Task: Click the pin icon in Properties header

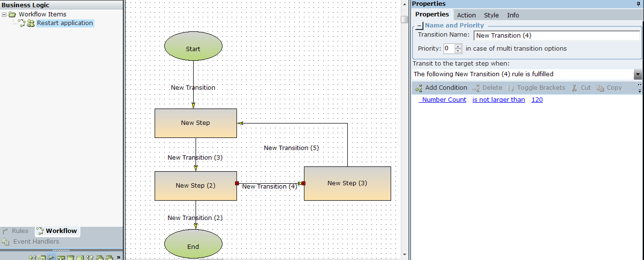Action: tap(639, 4)
